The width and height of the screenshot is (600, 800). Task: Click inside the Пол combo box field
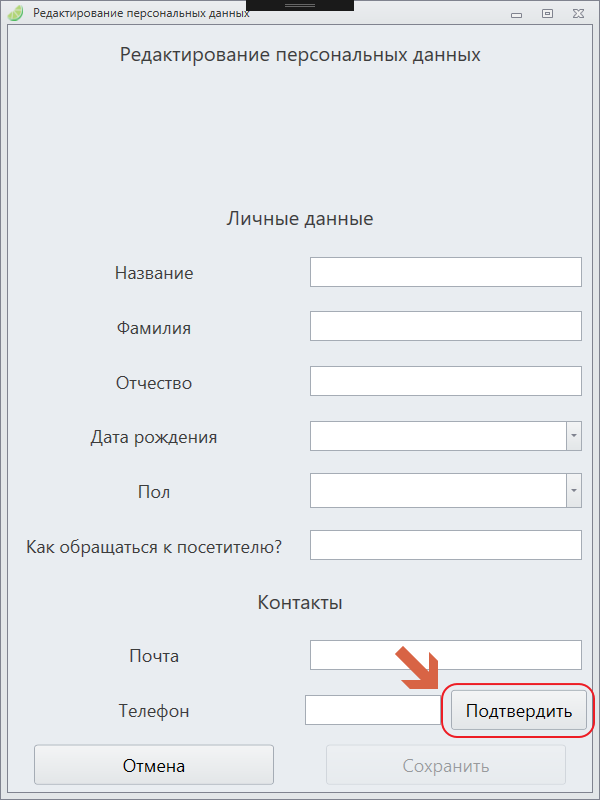(x=438, y=491)
